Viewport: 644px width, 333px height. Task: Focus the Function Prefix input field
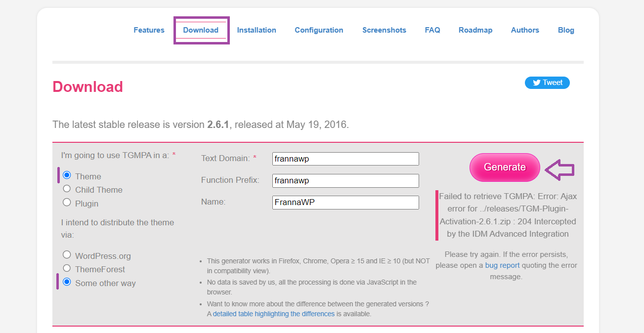point(345,181)
